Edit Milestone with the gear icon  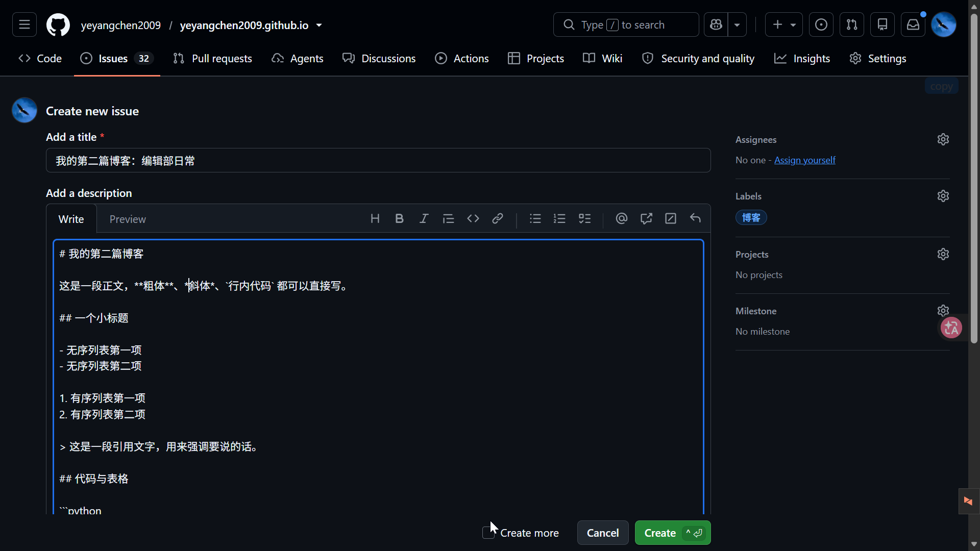943,311
